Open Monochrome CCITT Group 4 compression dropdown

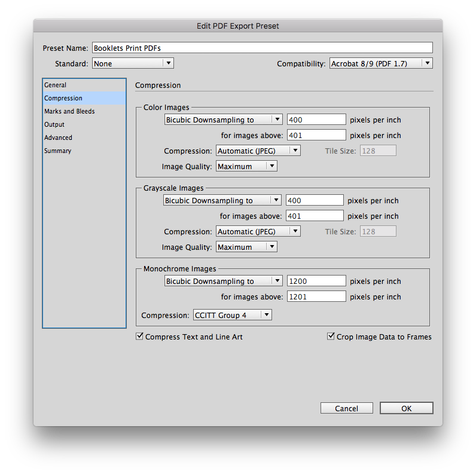coord(233,315)
